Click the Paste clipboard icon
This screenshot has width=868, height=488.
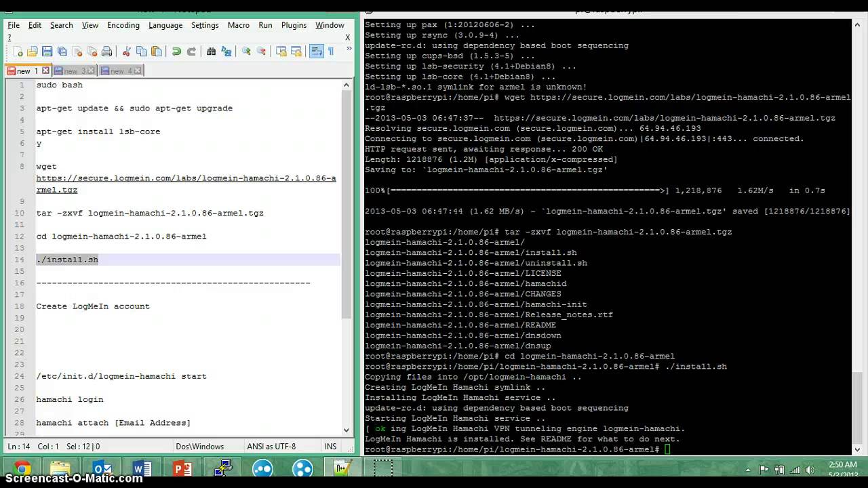click(157, 52)
